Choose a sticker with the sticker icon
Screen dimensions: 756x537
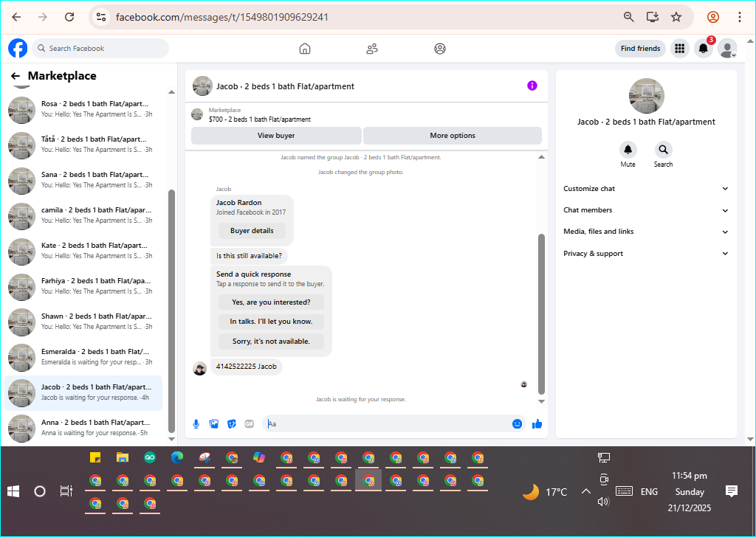(232, 424)
